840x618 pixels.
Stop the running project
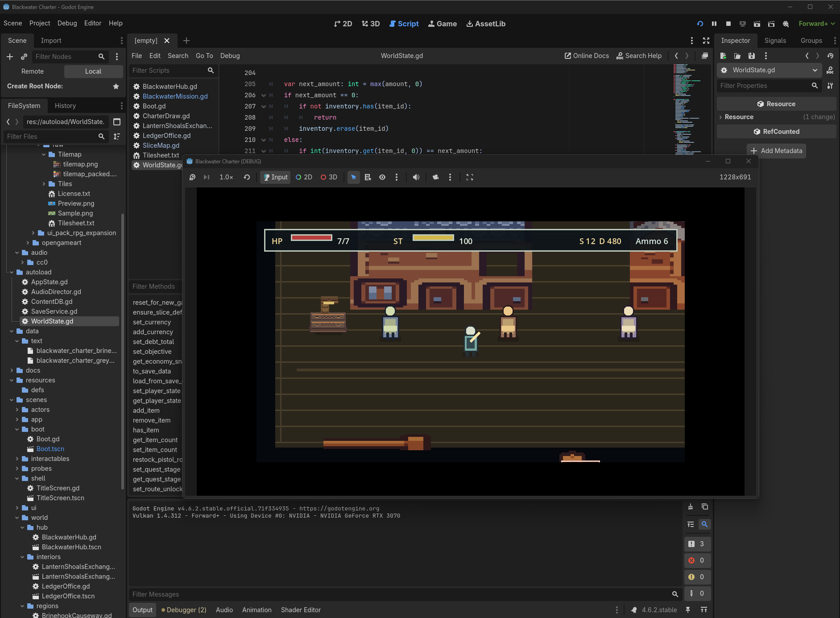click(x=728, y=24)
